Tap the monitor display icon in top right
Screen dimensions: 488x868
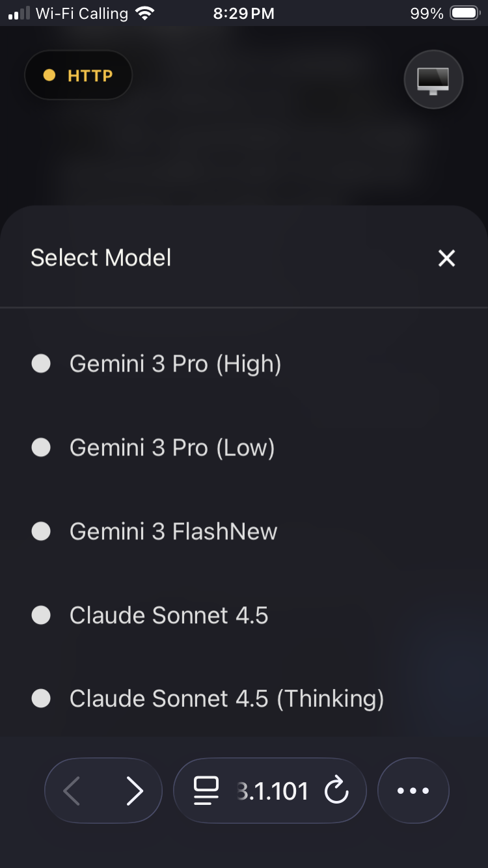pos(433,79)
